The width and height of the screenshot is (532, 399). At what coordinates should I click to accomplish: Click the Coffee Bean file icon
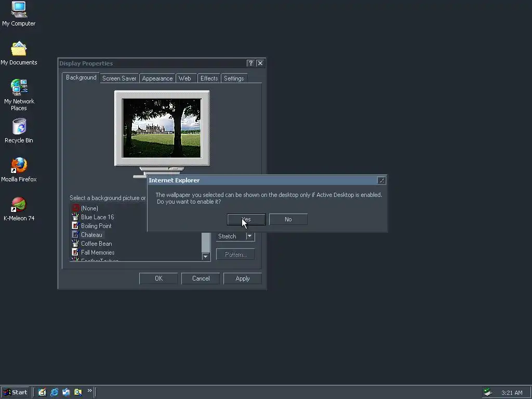coord(76,243)
